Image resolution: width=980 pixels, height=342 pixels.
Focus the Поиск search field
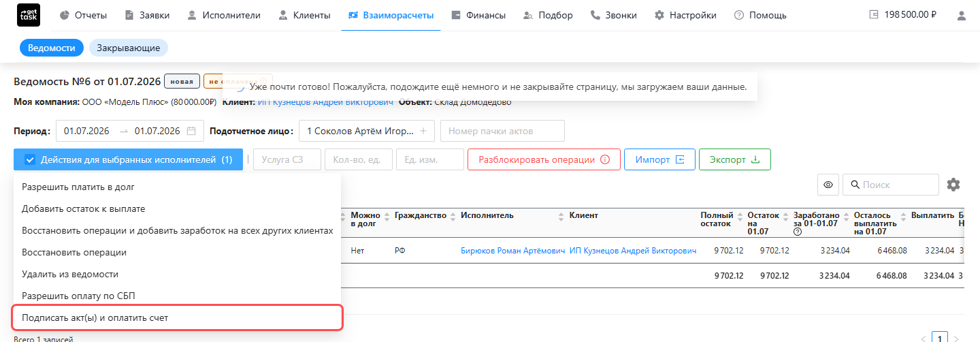coord(891,185)
